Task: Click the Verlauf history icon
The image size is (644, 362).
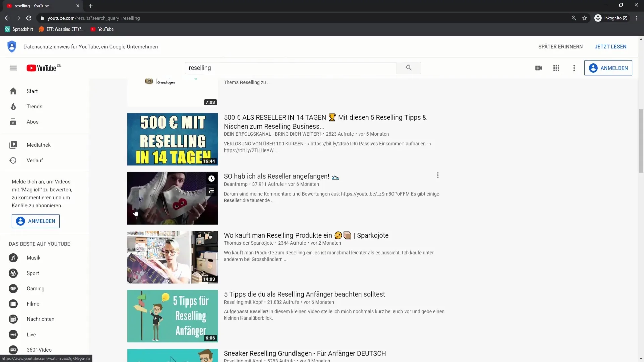Action: (13, 161)
